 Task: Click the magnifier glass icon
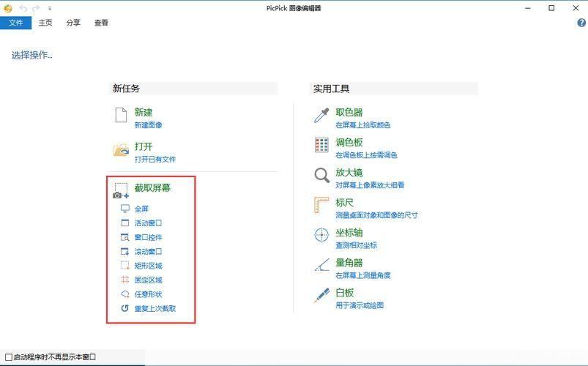pos(321,175)
